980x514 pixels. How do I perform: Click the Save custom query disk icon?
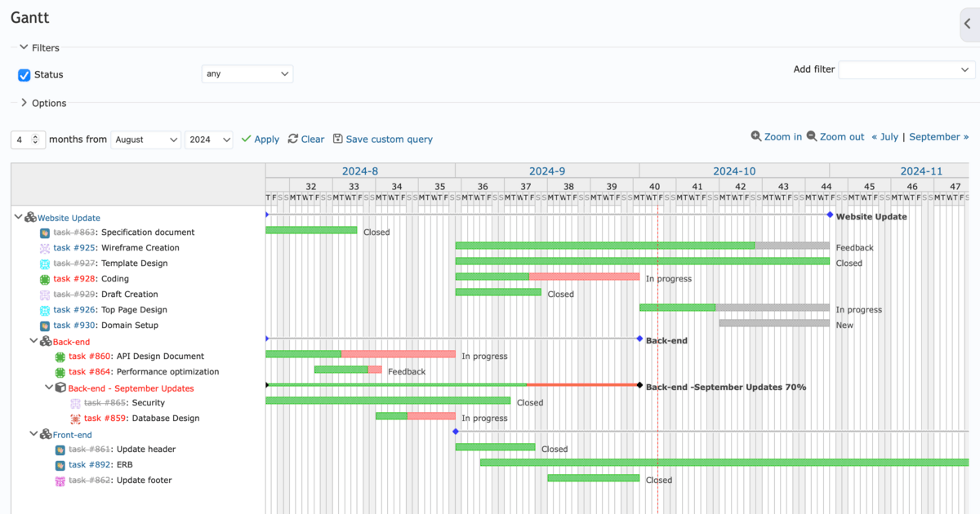[x=337, y=139]
